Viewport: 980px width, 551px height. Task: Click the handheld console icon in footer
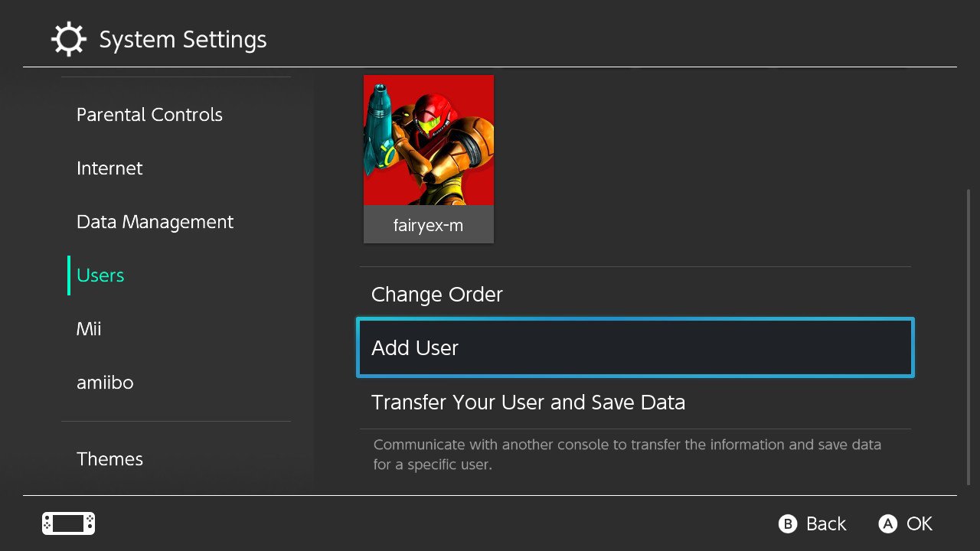pos(68,523)
